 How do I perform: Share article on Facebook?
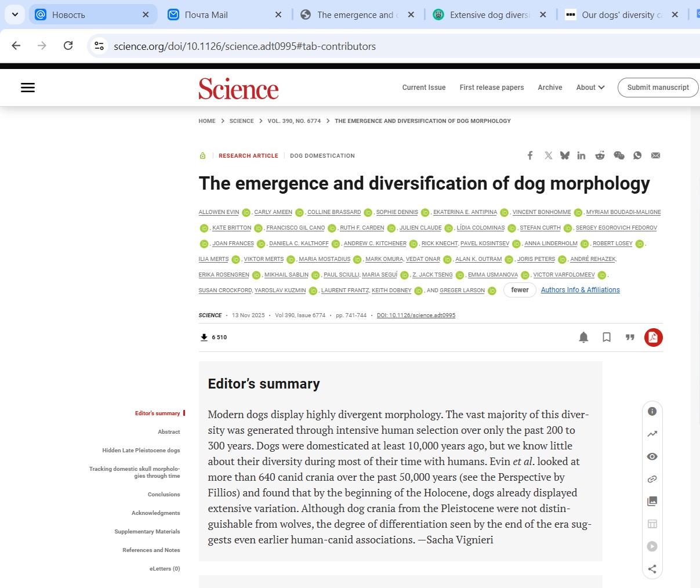click(x=529, y=155)
